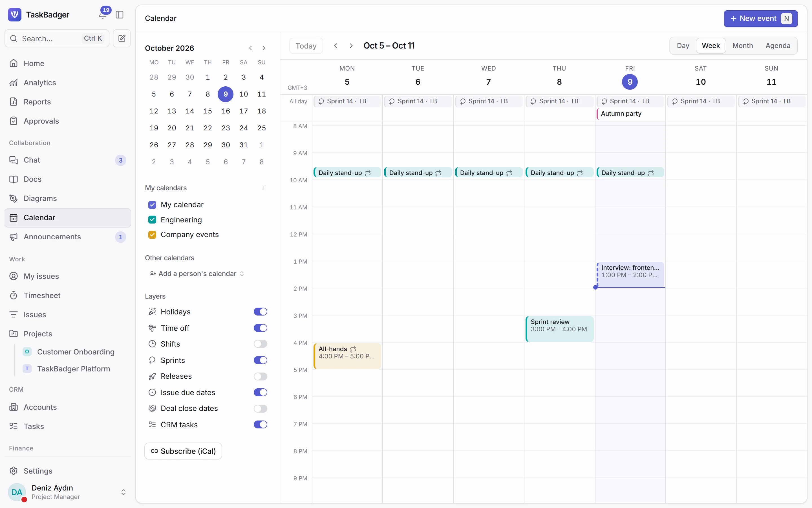Open Home from sidebar
Viewport: 812px width, 508px height.
tap(67, 63)
